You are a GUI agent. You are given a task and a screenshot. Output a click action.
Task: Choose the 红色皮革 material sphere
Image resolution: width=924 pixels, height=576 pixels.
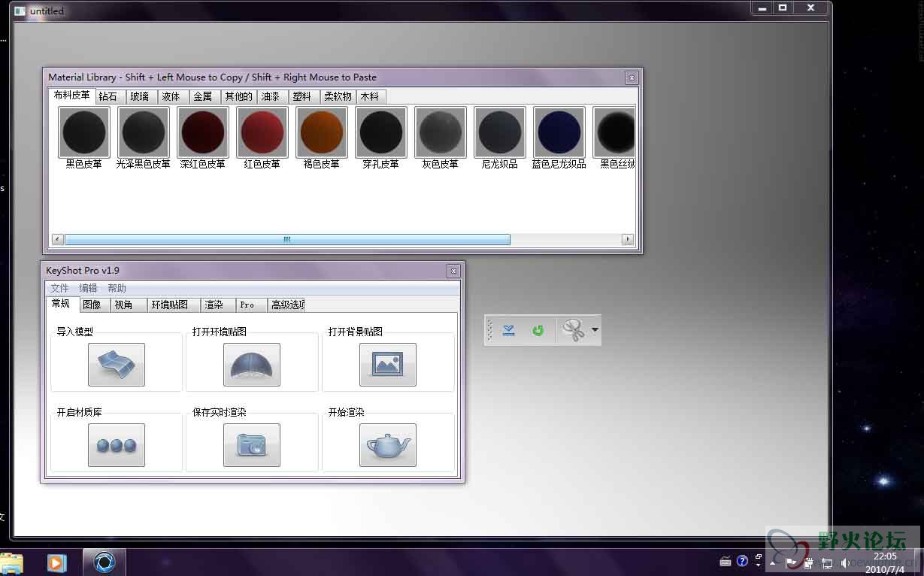point(262,132)
